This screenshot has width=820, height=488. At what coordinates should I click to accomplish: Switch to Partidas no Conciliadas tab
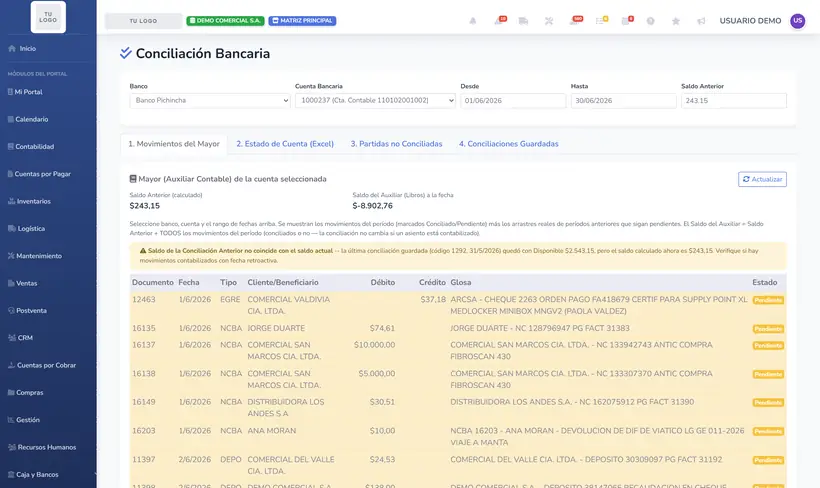point(396,144)
